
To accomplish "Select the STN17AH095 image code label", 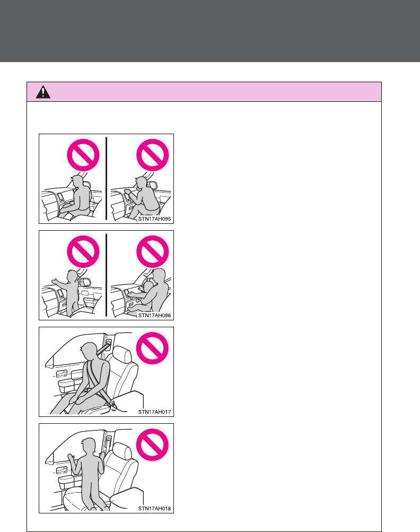I will pyautogui.click(x=154, y=219).
